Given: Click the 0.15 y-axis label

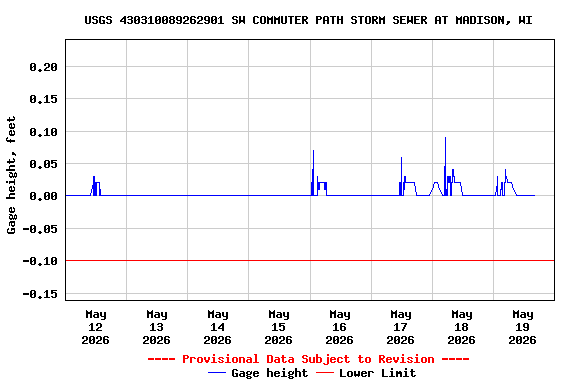Looking at the screenshot, I should pyautogui.click(x=44, y=99).
